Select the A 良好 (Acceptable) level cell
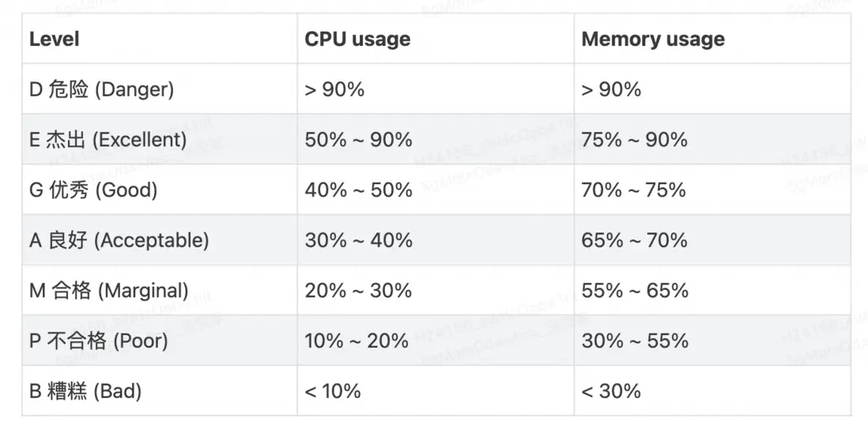The image size is (868, 425). tap(119, 240)
